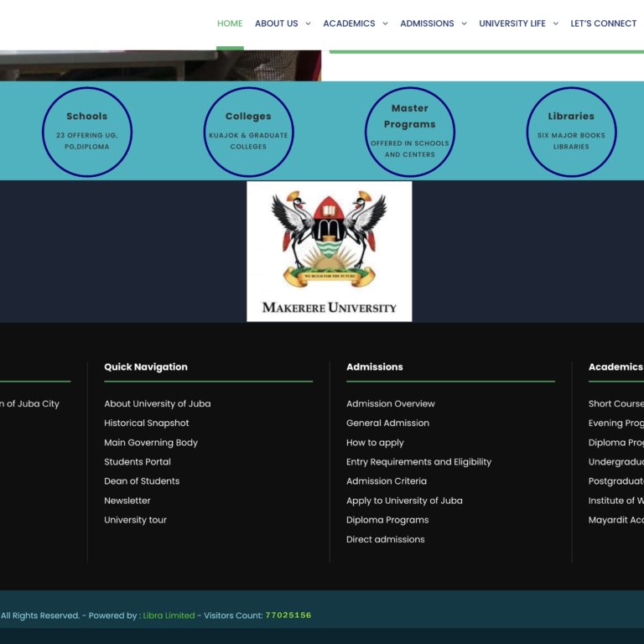Open the Direct admissions link
The height and width of the screenshot is (644, 644).
[x=385, y=539]
